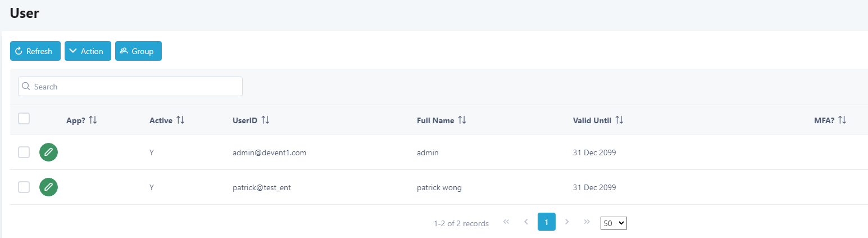The height and width of the screenshot is (238, 868).
Task: Sort by Full Name column arrows icon
Action: tap(462, 120)
